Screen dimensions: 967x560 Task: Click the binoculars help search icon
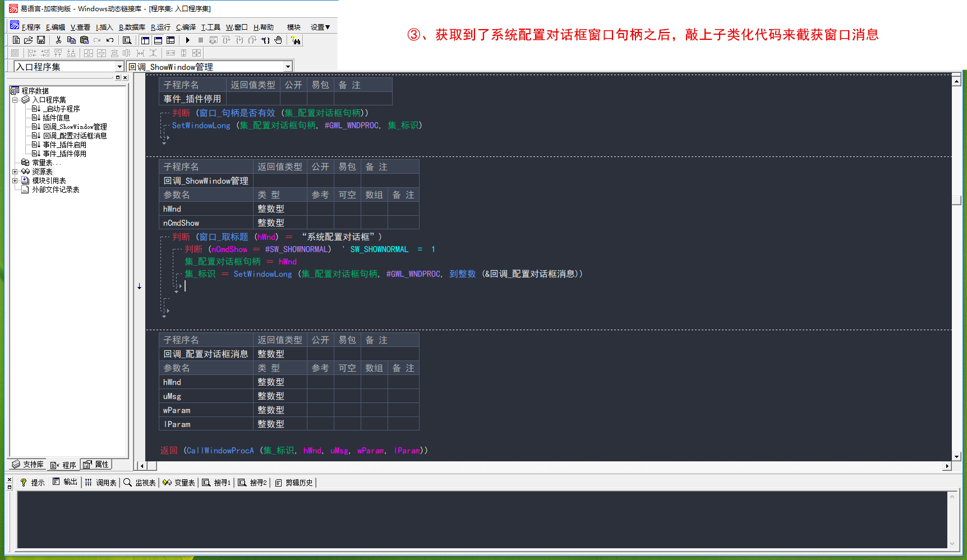(296, 40)
